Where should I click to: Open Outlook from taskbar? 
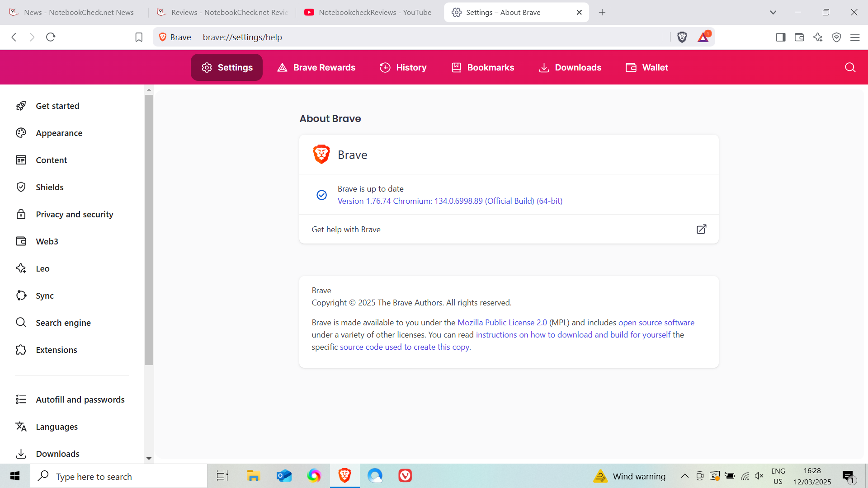coord(284,476)
